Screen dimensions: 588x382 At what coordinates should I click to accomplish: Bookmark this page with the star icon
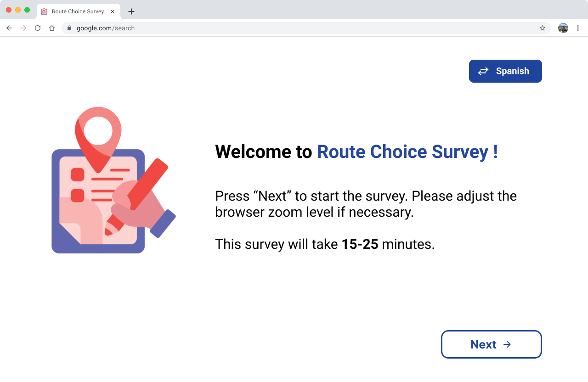543,28
